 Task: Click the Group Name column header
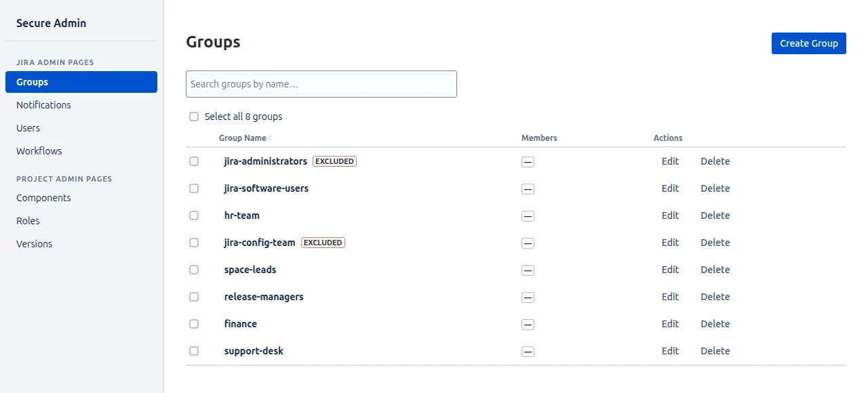point(243,138)
